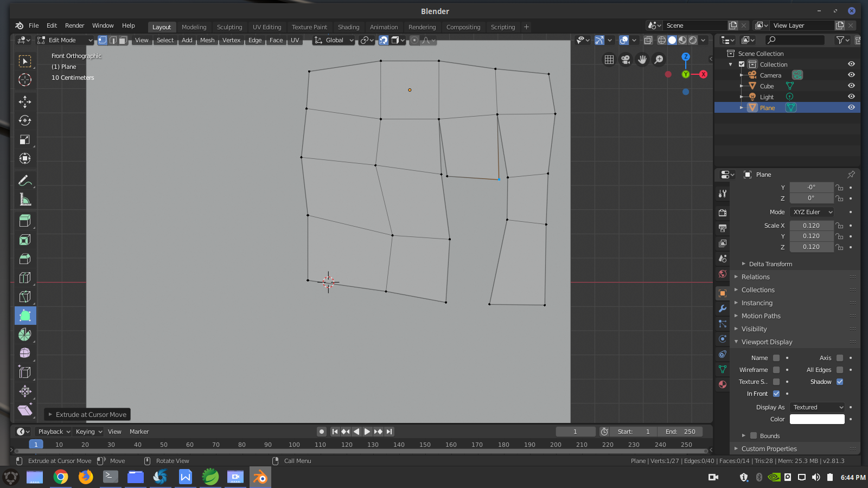Open the Mesh menu in viewport header
Viewport: 868px width, 488px height.
coord(207,40)
